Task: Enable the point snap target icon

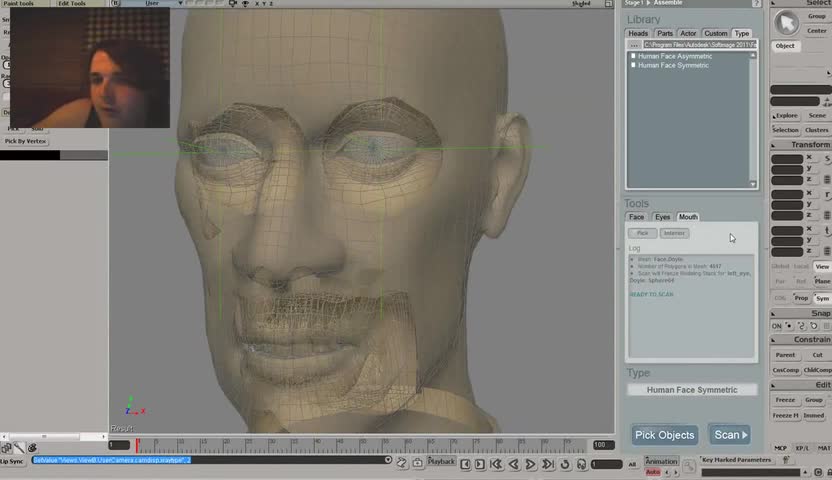Action: [789, 326]
